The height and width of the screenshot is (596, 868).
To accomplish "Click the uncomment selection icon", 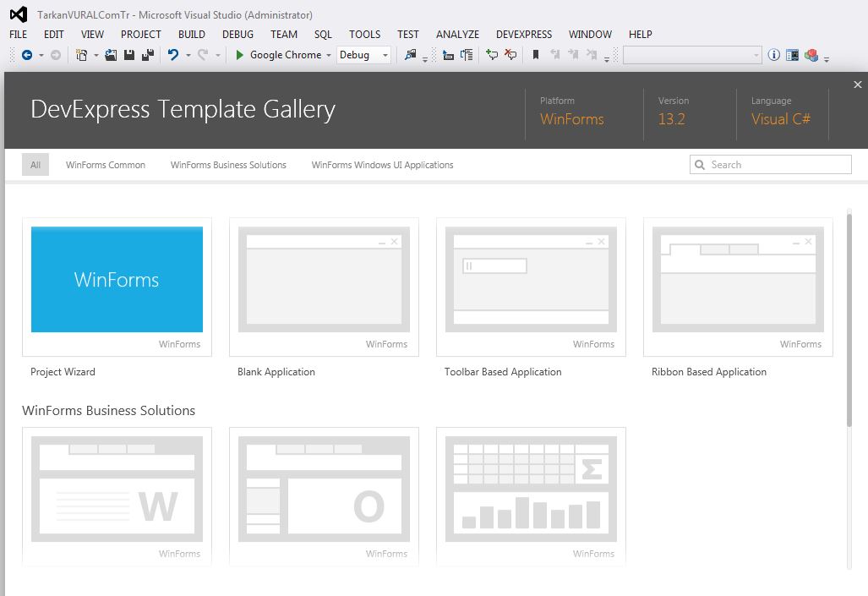I will point(510,55).
